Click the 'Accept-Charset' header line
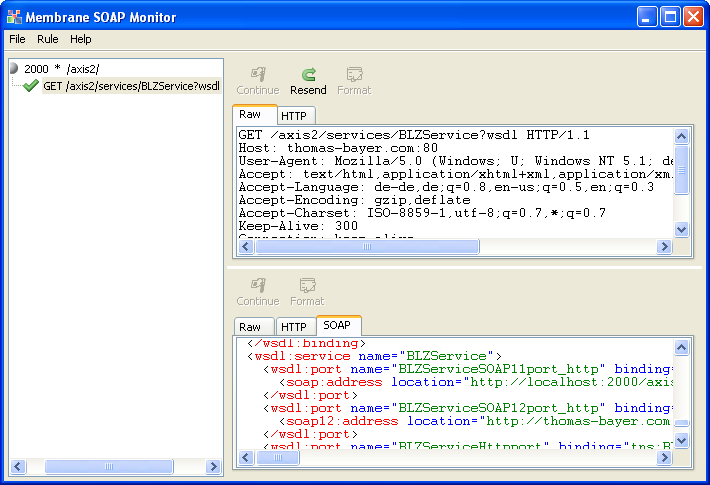This screenshot has width=710, height=485. click(422, 213)
